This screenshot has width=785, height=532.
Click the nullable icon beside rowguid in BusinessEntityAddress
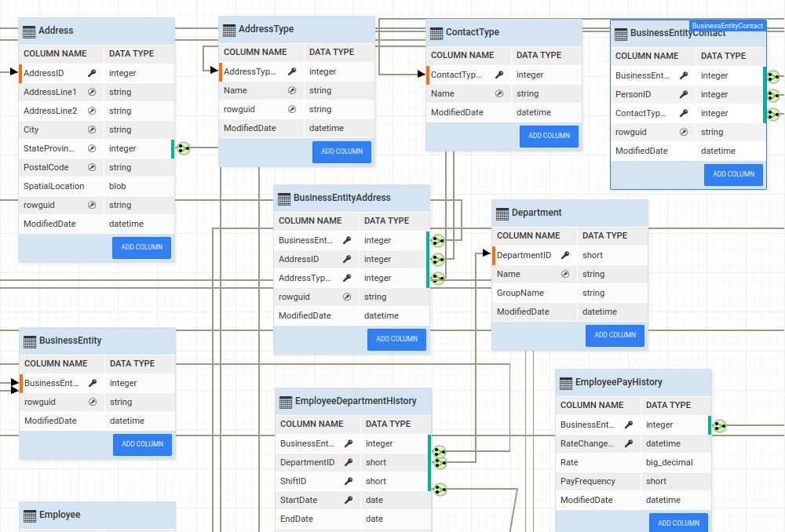(x=347, y=297)
